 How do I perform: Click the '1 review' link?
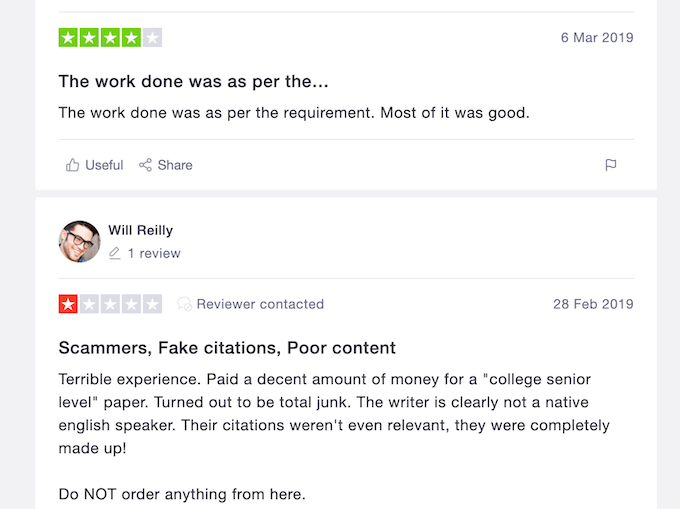[x=154, y=254]
